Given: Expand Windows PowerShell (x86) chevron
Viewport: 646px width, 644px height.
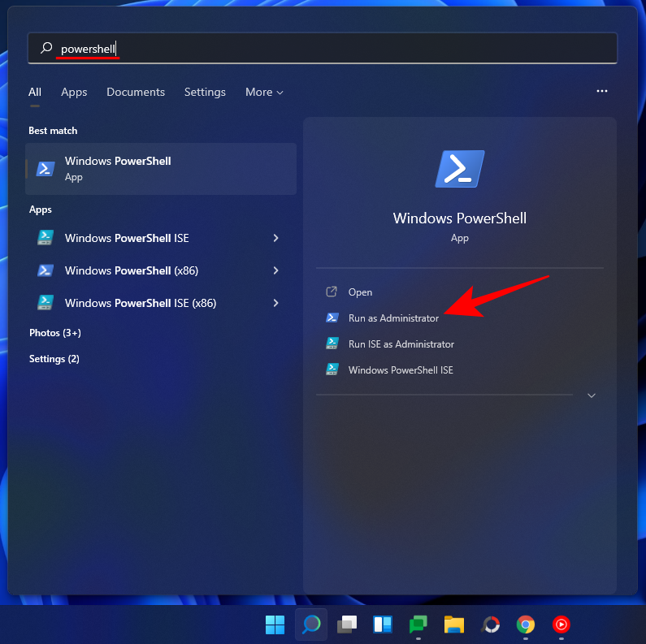Looking at the screenshot, I should point(275,270).
